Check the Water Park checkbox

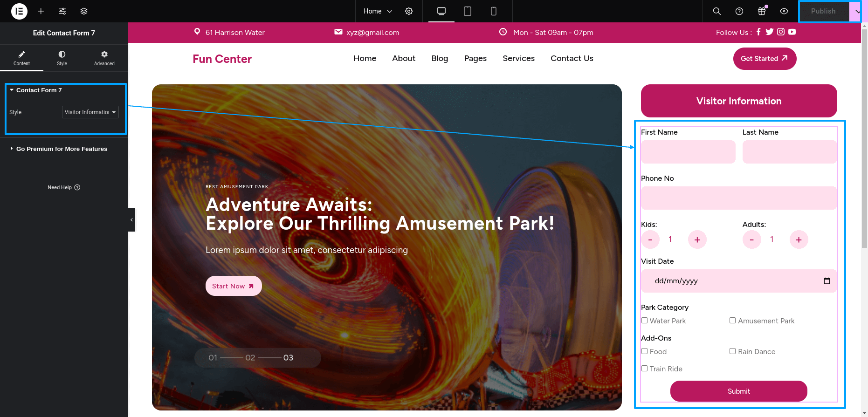pyautogui.click(x=644, y=321)
